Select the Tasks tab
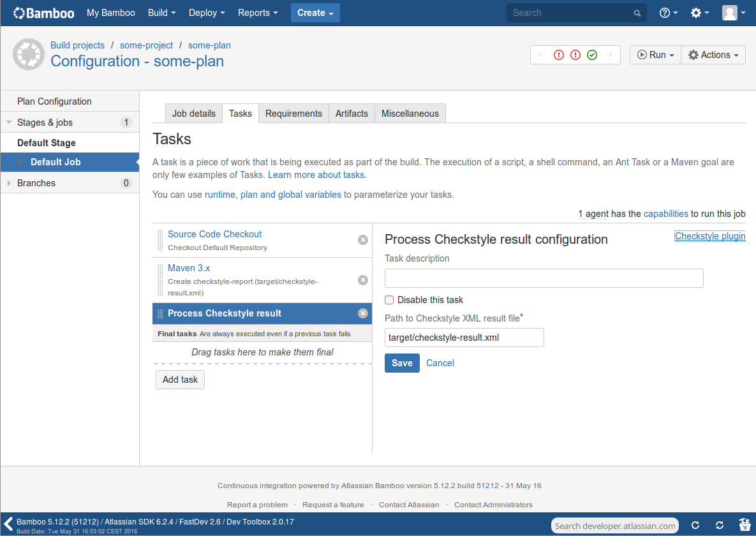 click(x=240, y=114)
